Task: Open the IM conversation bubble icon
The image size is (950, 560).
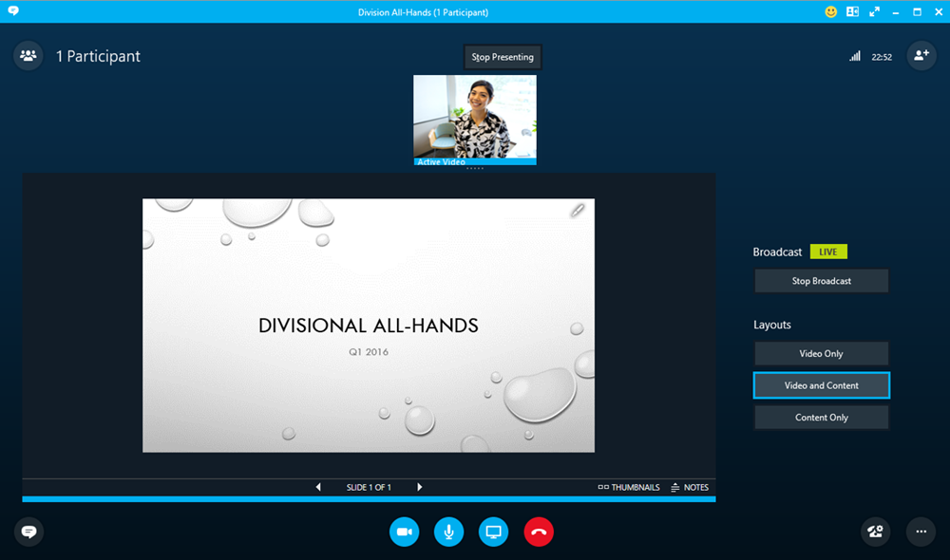Action: click(x=28, y=532)
